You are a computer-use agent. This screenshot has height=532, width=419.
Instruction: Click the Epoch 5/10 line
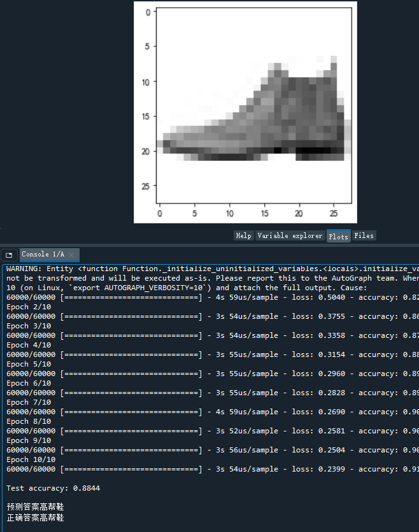[x=29, y=364]
